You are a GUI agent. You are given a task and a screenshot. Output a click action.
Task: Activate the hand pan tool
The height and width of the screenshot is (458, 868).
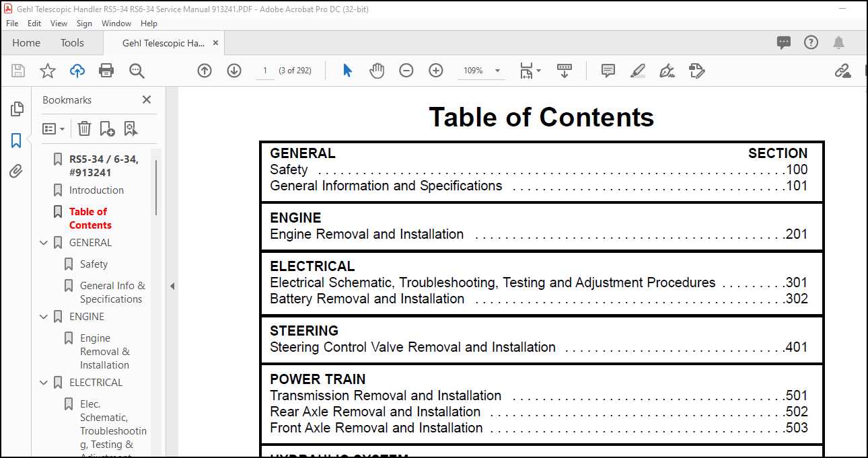(377, 71)
